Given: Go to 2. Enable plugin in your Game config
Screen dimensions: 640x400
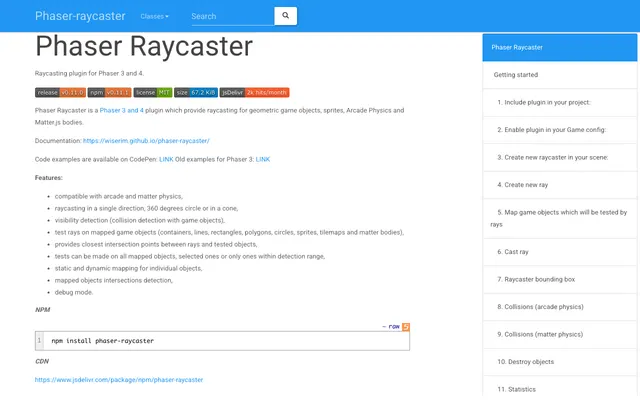Looking at the screenshot, I should click(560, 130).
